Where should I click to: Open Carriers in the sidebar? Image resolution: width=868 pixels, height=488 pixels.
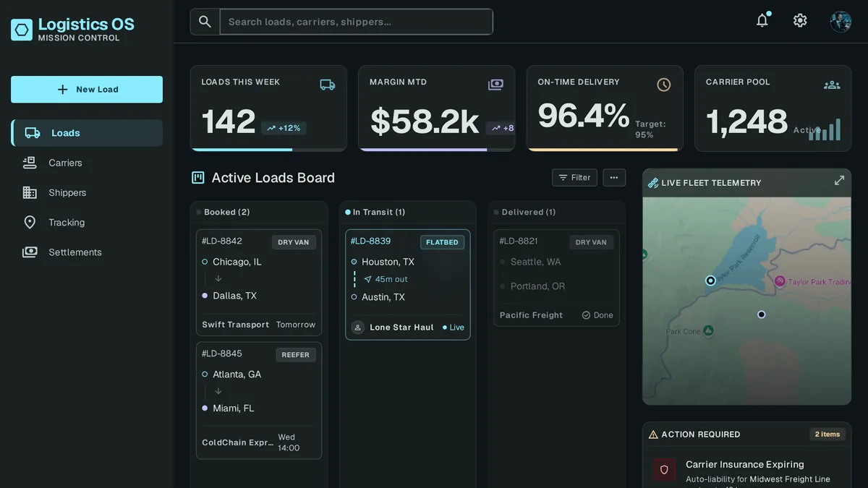click(x=87, y=163)
